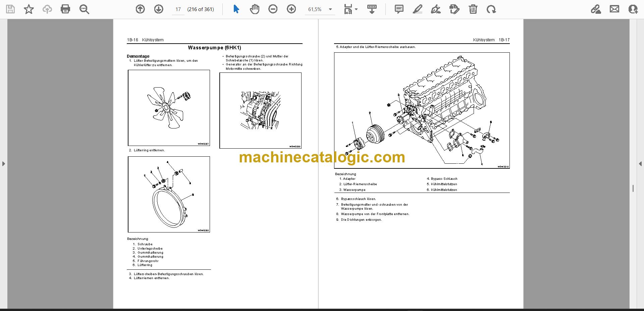Go to next page with down arrow
Screen dimensions: 644x311
point(159,9)
